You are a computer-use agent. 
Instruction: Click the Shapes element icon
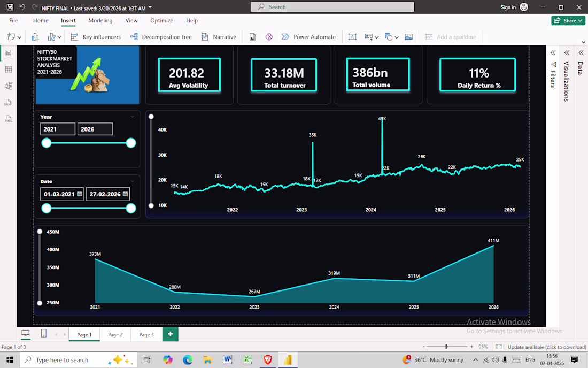coord(389,37)
